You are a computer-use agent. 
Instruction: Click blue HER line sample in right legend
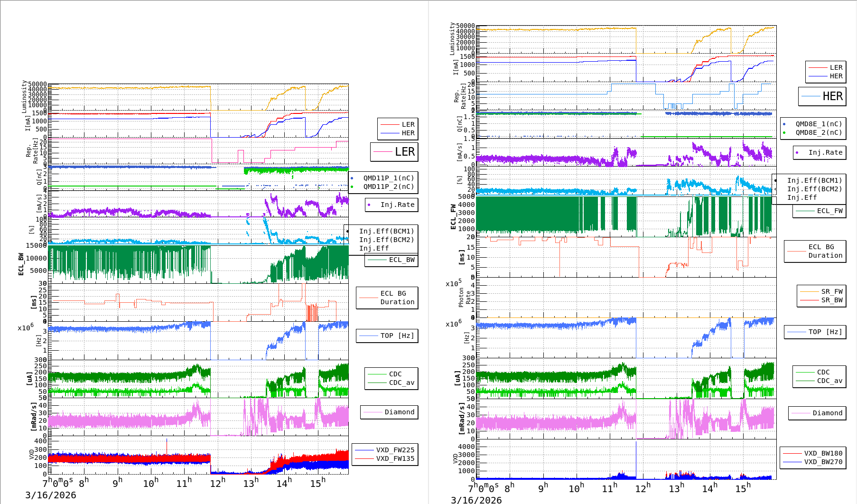pyautogui.click(x=818, y=76)
